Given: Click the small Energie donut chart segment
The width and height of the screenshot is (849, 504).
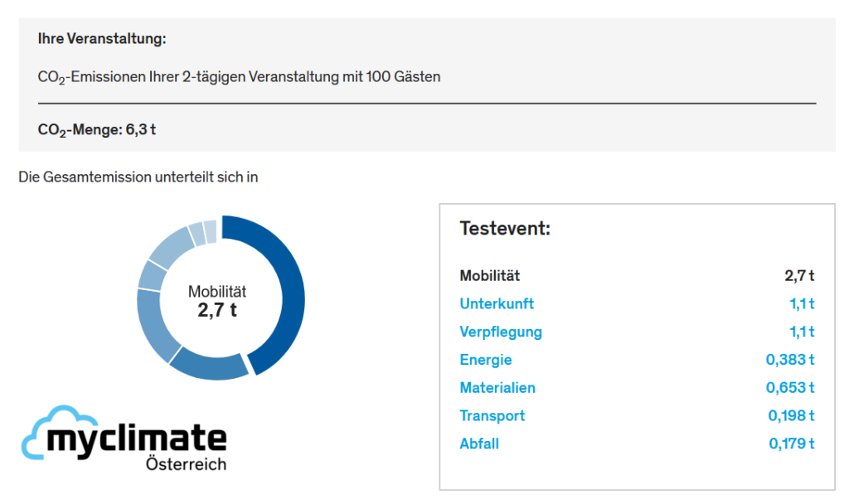Looking at the screenshot, I should pos(152,275).
